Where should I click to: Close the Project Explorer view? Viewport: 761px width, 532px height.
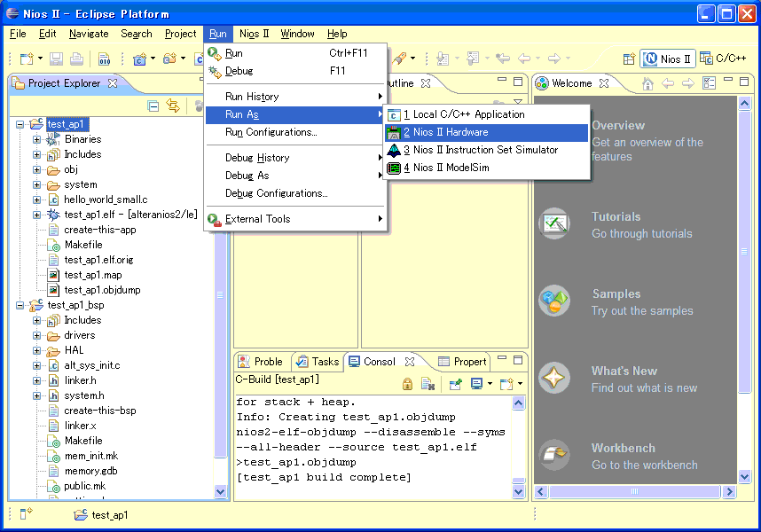[x=113, y=83]
